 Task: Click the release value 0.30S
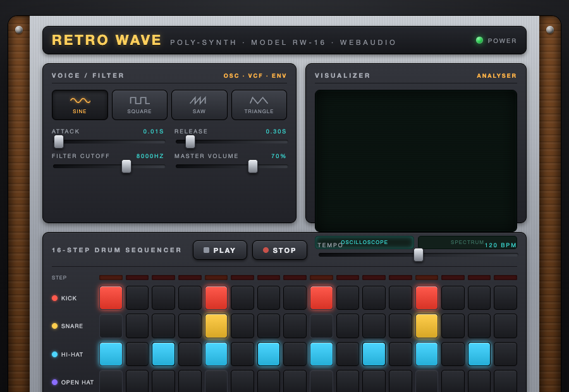(x=276, y=132)
